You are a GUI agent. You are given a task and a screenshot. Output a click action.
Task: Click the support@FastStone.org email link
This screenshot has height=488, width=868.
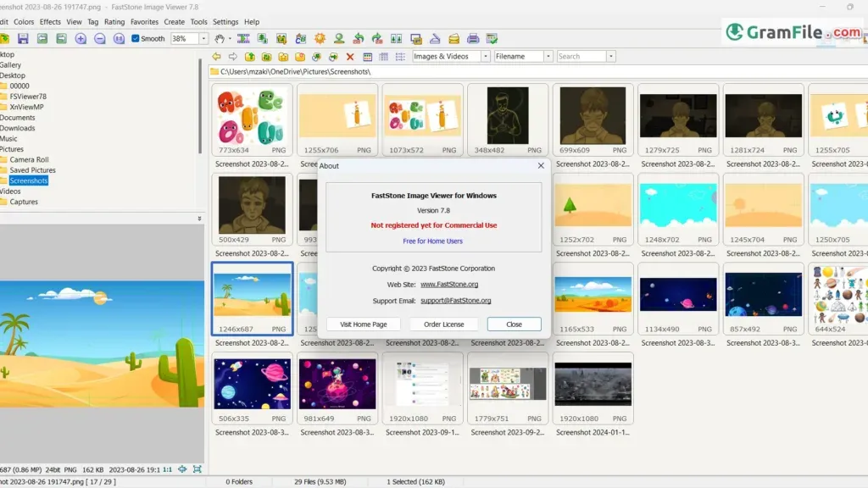coord(455,301)
